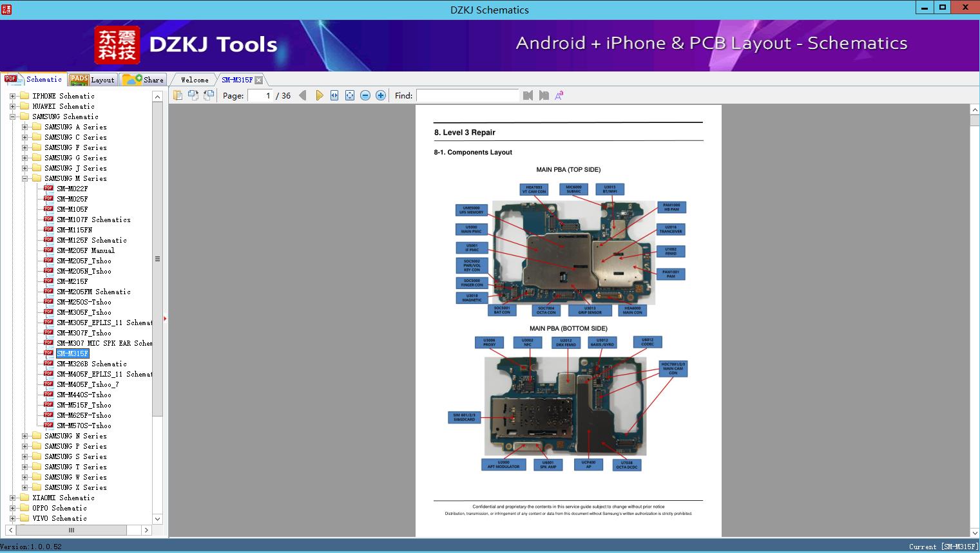Expand the IPHONE Schematic node
The image size is (980, 553).
12,96
